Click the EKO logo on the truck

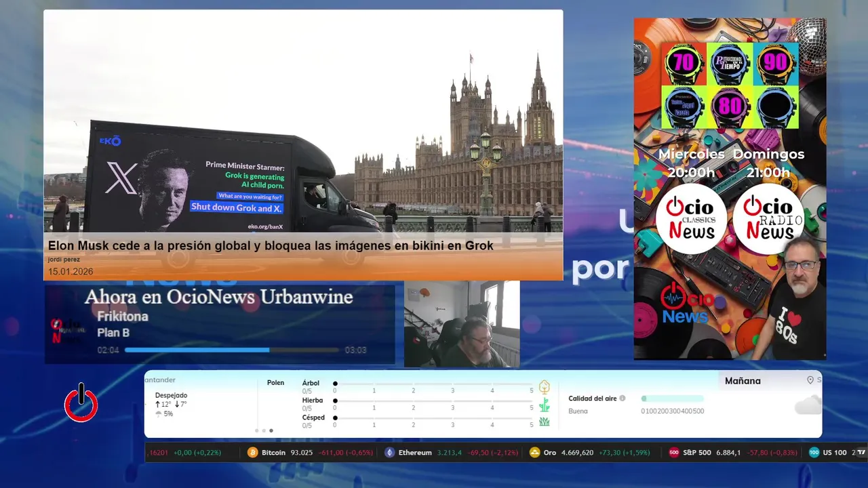pos(110,141)
